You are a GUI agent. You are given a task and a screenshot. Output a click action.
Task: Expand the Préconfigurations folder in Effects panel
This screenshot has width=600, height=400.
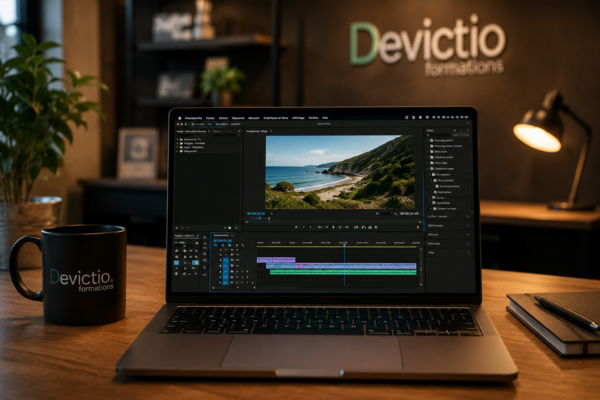tap(427, 140)
